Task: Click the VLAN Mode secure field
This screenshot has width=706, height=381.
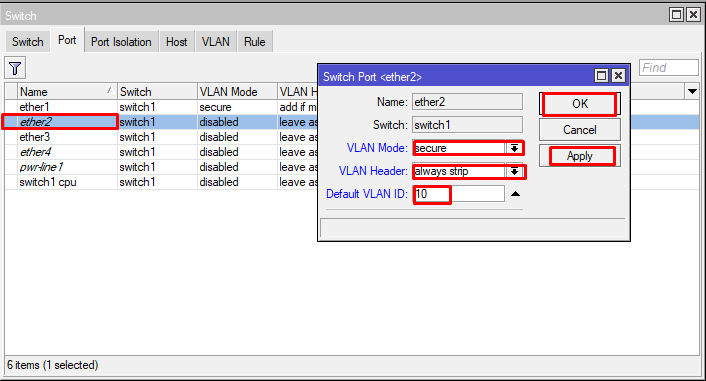Action: point(459,148)
